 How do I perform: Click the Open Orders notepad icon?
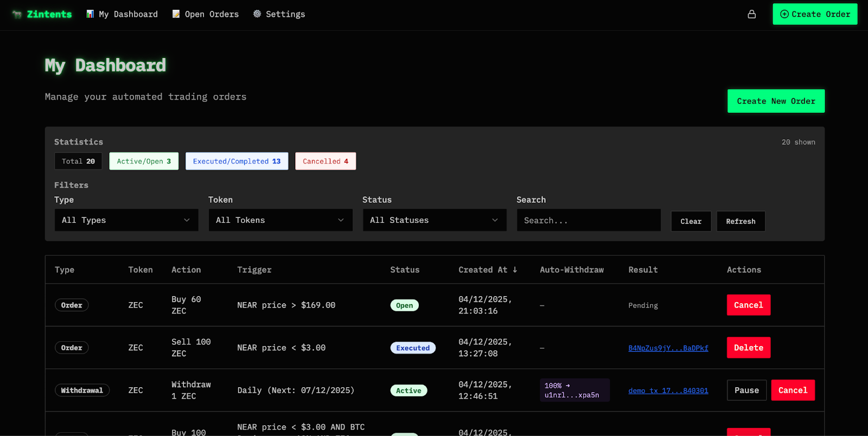[176, 14]
